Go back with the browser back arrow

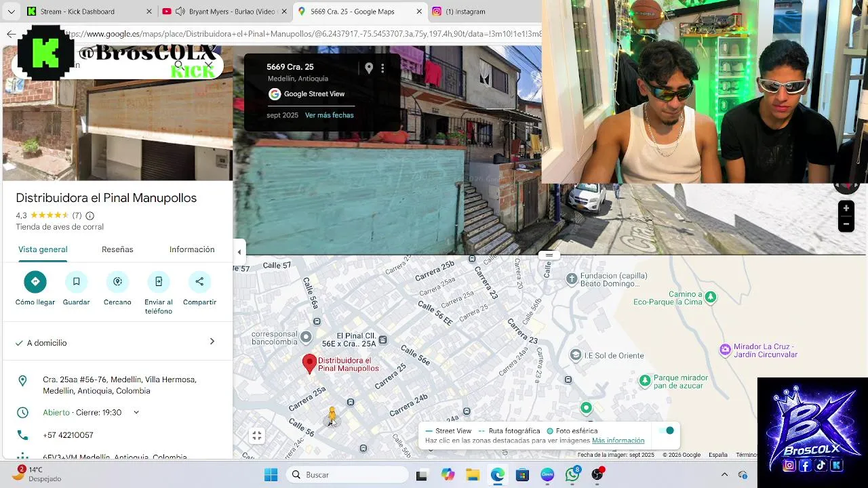pos(11,34)
